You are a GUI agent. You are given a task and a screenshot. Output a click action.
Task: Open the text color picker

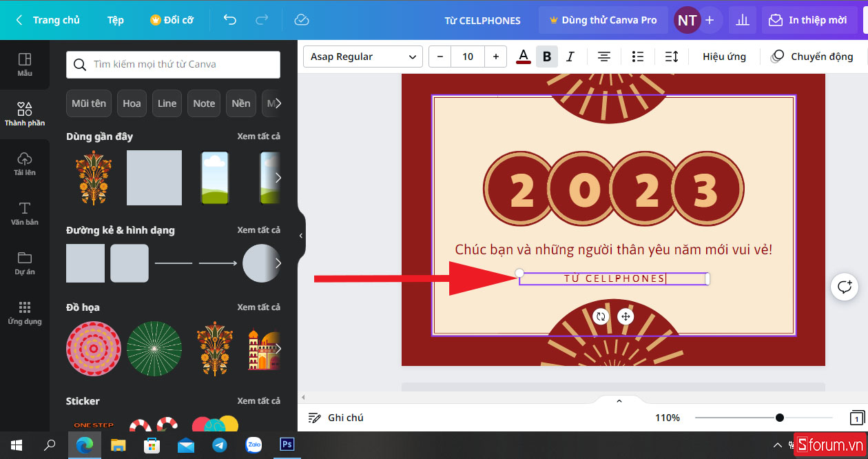pos(524,57)
